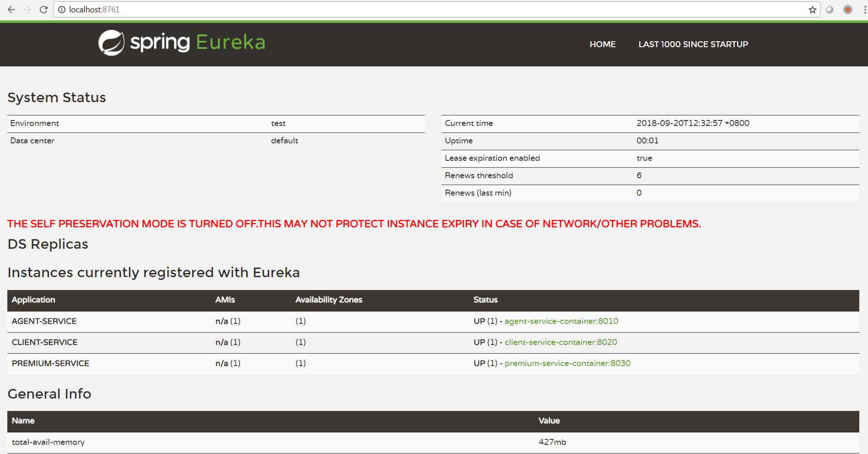This screenshot has height=454, width=868.
Task: Click the Current time label
Action: 469,123
